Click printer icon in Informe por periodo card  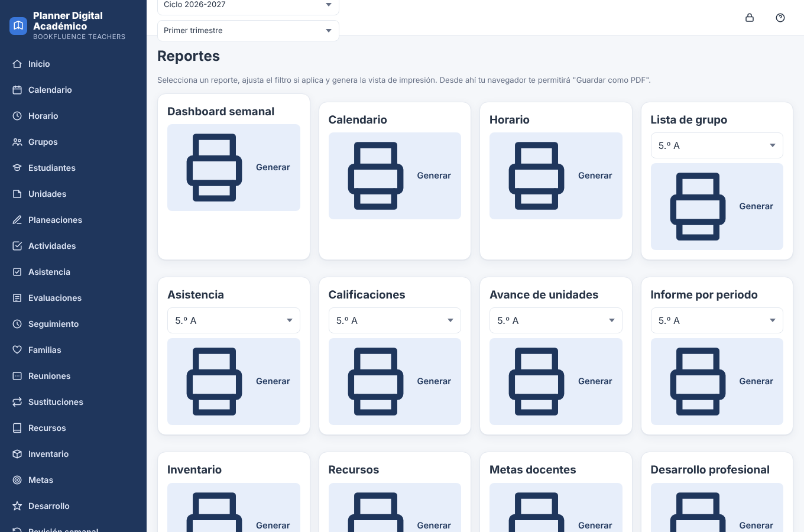pyautogui.click(x=698, y=381)
